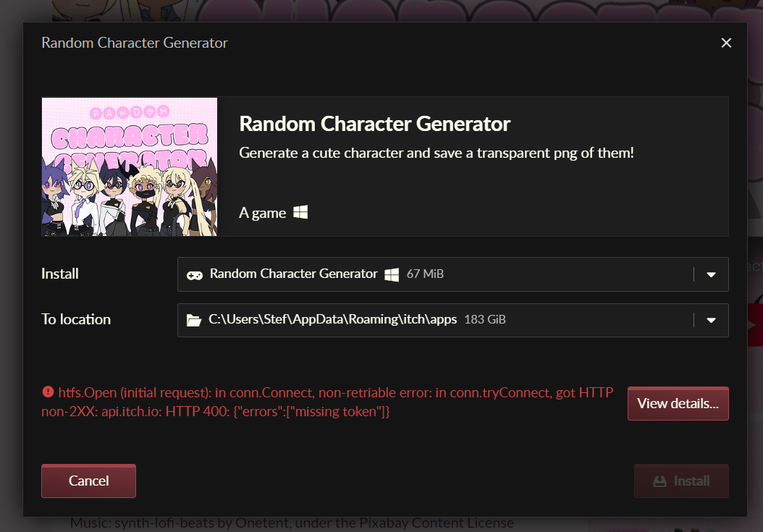
Task: Click the Windows platform icon after A game
Action: pos(300,212)
